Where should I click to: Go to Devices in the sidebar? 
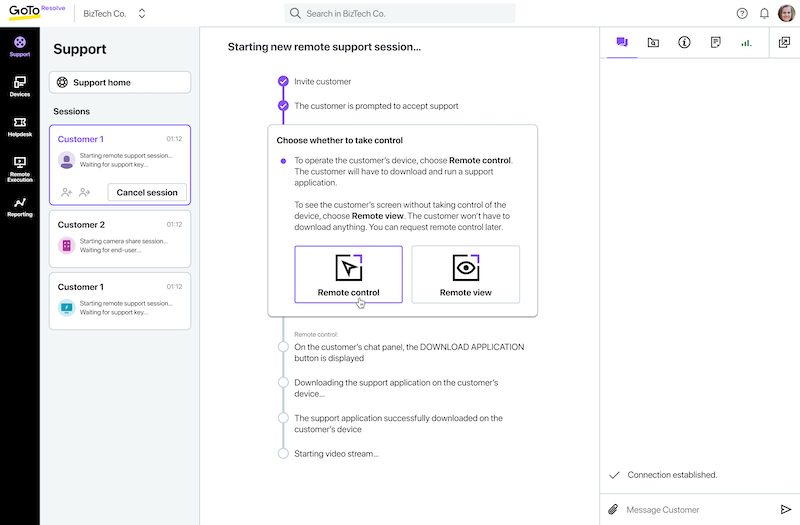point(19,86)
